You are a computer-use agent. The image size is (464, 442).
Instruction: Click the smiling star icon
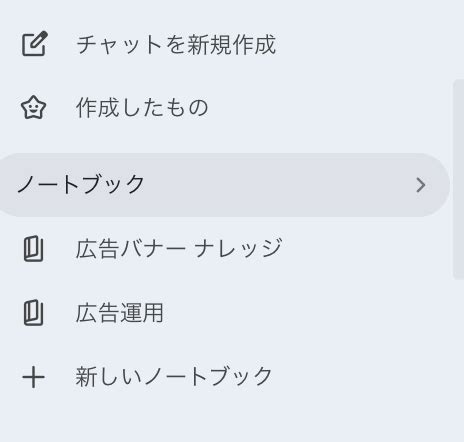[x=33, y=108]
